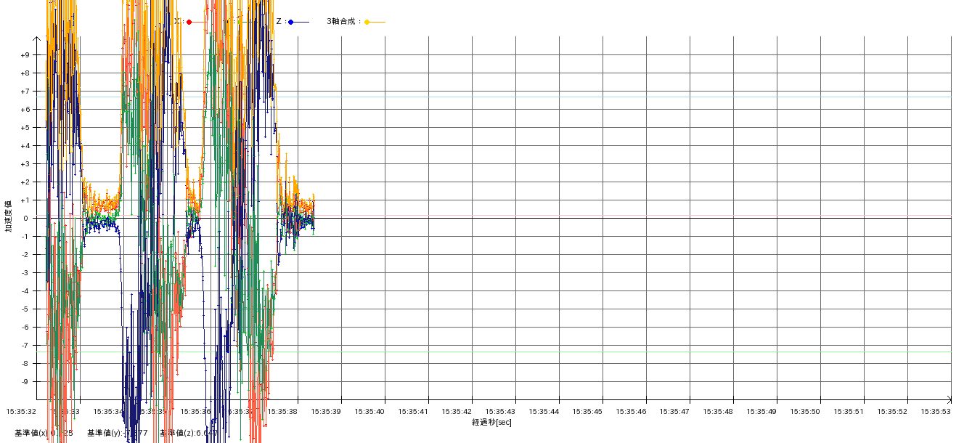Select the 15:35:32 time axis label

[21, 412]
